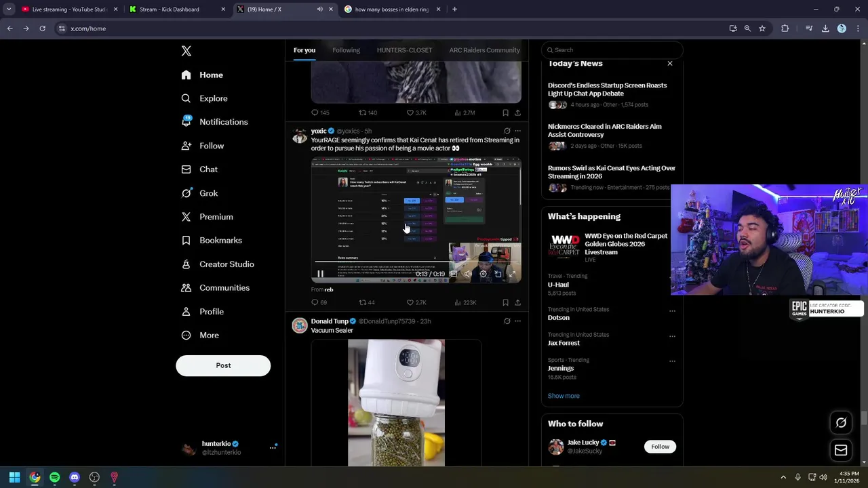
Task: Reply to yoxic's post with 69 replies
Action: [319, 302]
